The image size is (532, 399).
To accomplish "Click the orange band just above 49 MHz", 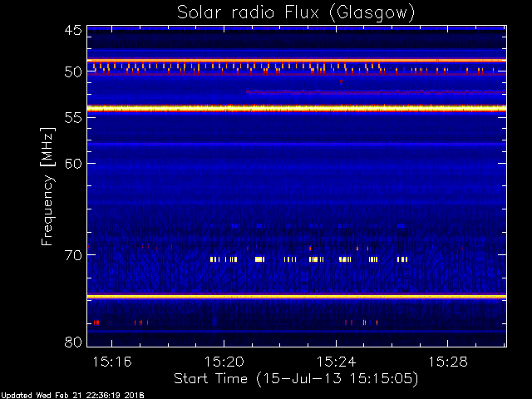I will [297, 61].
